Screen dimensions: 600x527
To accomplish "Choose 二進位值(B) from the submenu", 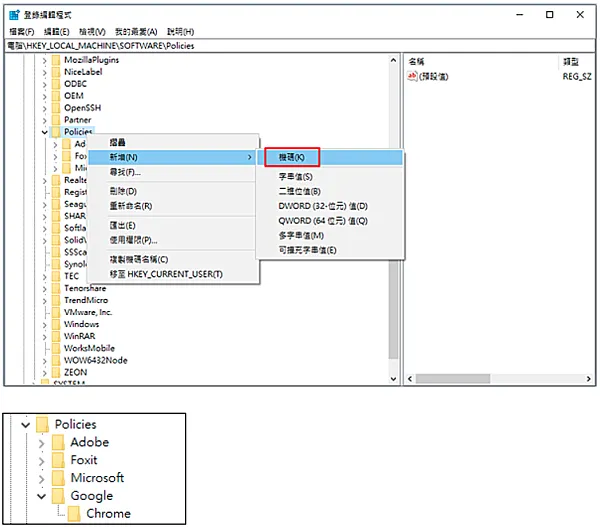I will [x=299, y=191].
